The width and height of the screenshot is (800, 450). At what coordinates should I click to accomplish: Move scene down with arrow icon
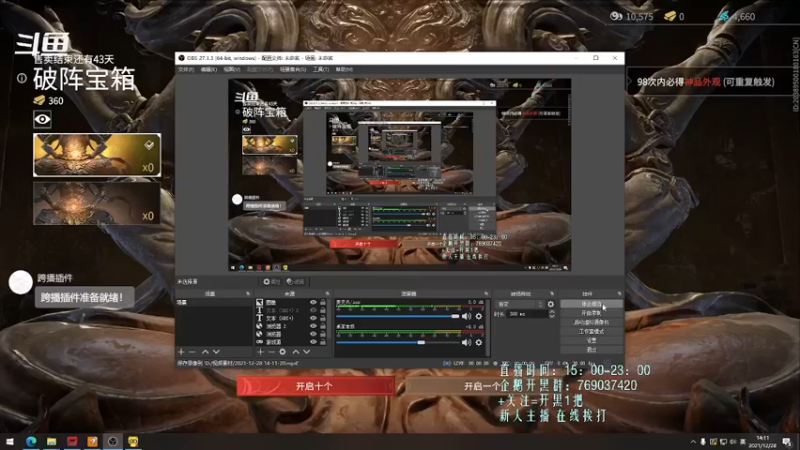coord(216,352)
